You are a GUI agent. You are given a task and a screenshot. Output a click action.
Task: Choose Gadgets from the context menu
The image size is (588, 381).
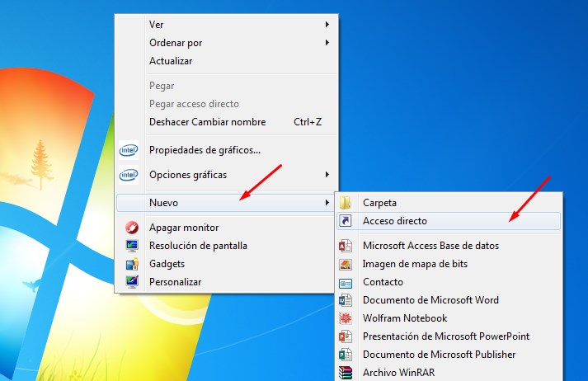pos(226,264)
